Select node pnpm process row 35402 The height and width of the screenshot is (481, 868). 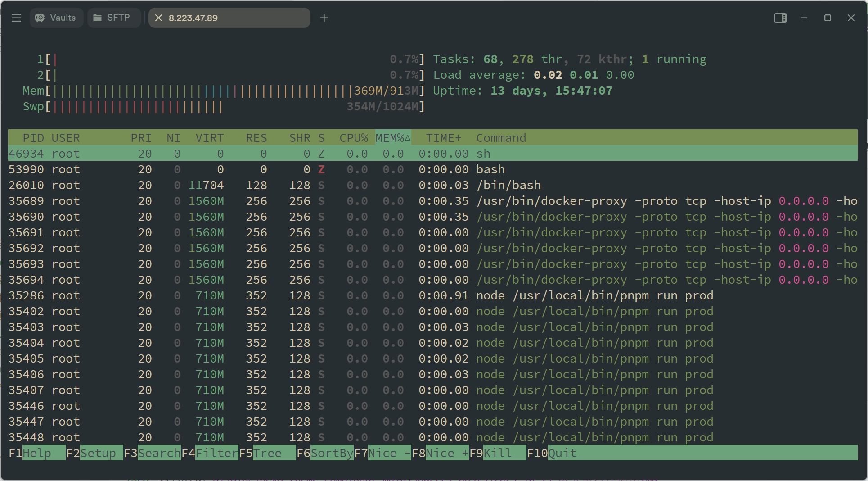pyautogui.click(x=433, y=311)
